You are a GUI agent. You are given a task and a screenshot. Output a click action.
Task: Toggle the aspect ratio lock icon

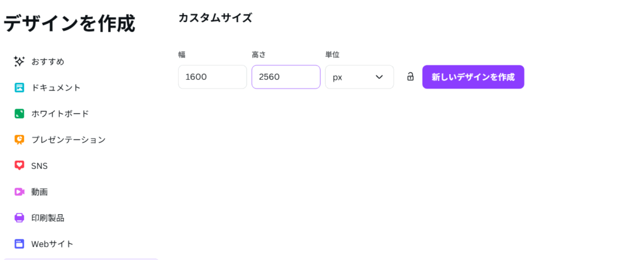tap(410, 77)
